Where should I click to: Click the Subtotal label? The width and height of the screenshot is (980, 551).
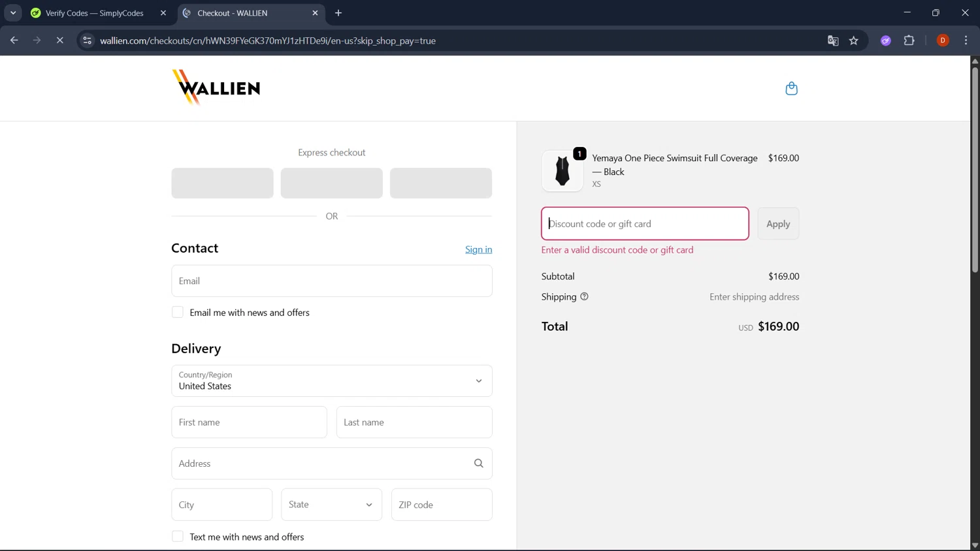pos(558,276)
